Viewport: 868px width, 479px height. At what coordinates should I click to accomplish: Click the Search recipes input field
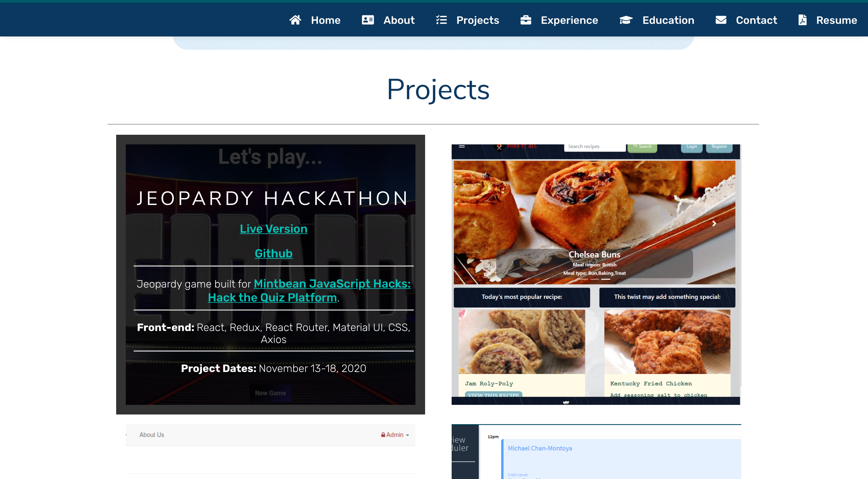tap(594, 147)
